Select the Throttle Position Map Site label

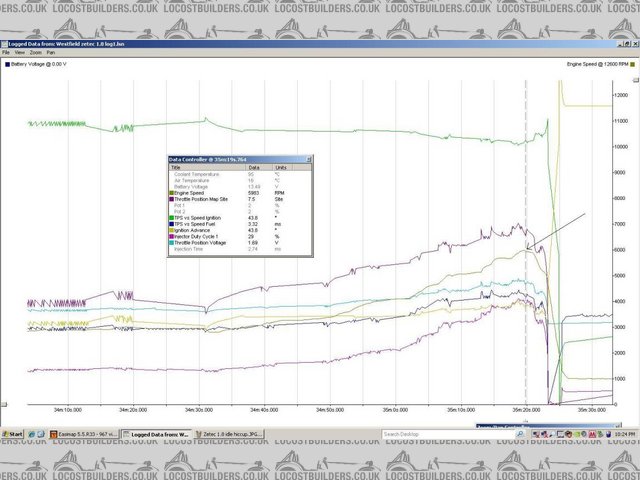coord(201,199)
